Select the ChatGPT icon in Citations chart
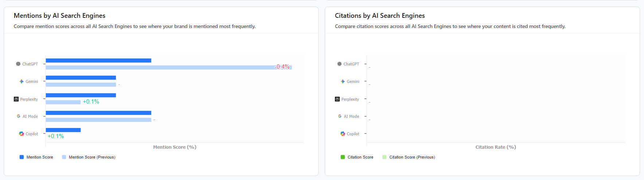644x180 pixels. 340,64
